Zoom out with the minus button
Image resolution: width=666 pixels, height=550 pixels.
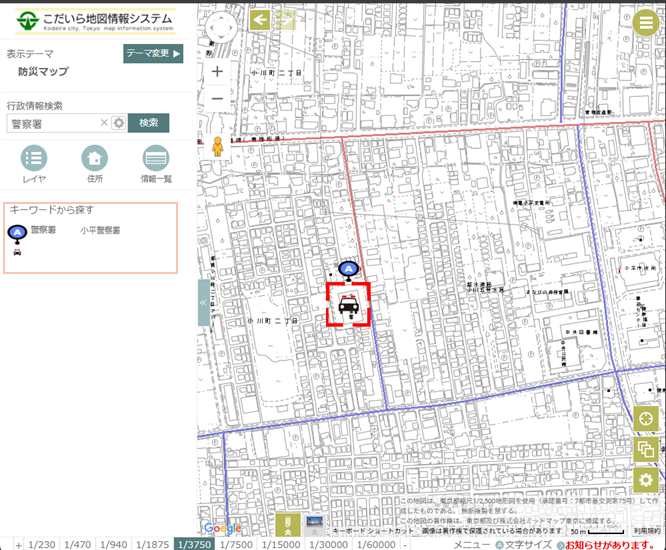(x=217, y=99)
